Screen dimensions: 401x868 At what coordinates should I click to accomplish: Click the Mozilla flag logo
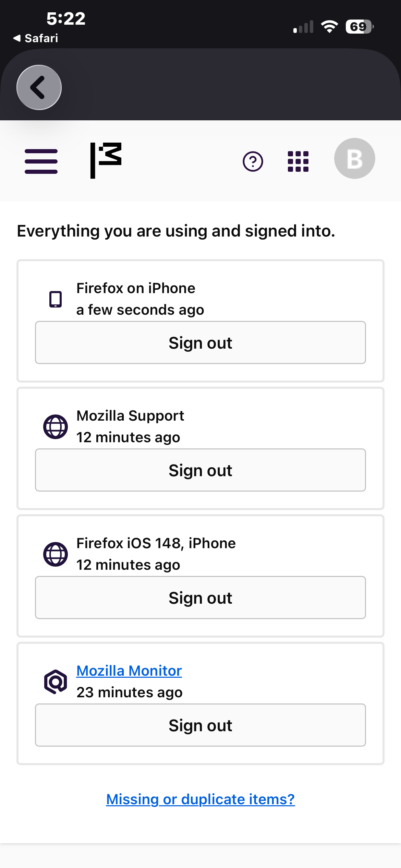[106, 160]
